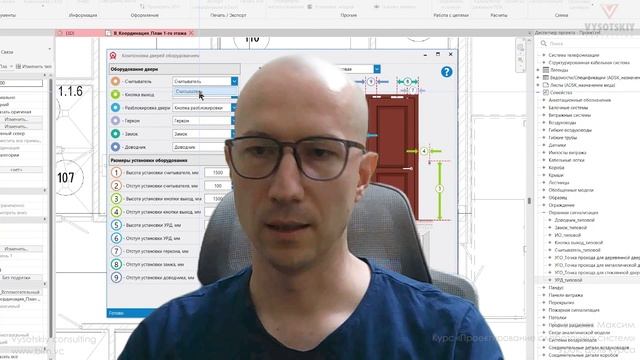Screen dimensions: 640x360
Task: Click the <нет> button in properties panel
Action: tap(16, 169)
